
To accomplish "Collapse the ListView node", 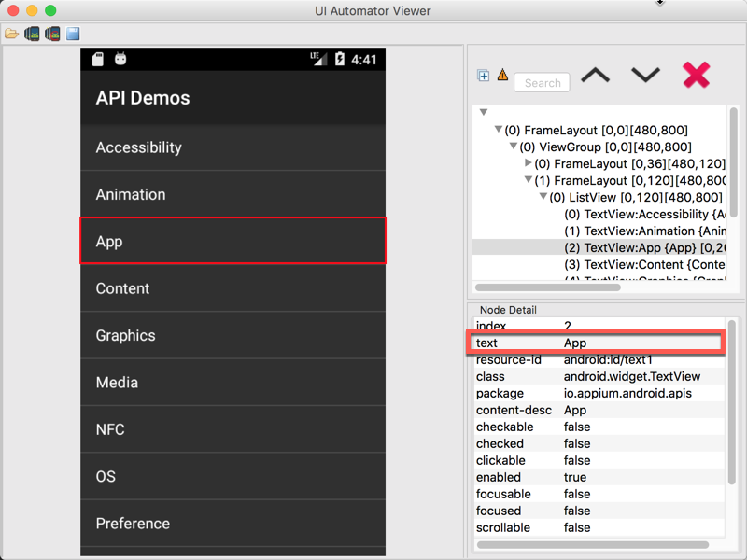I will pyautogui.click(x=543, y=197).
